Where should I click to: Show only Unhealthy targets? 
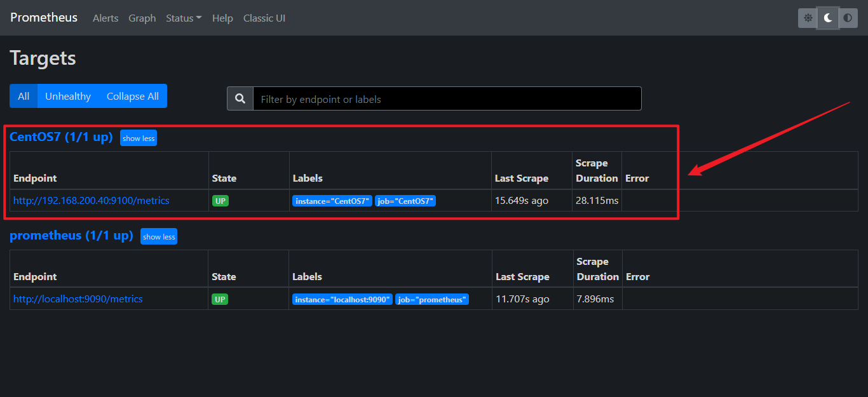(68, 96)
